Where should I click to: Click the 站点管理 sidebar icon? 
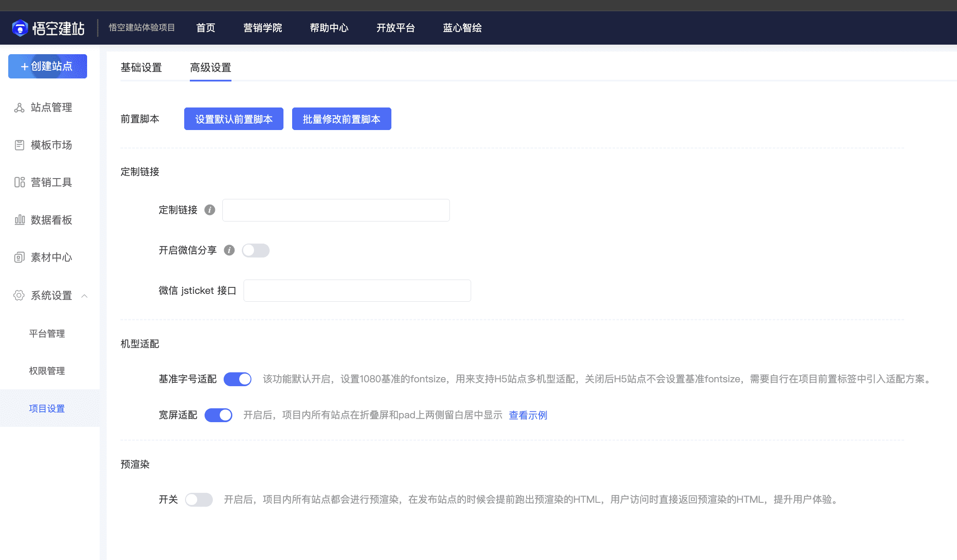(19, 107)
